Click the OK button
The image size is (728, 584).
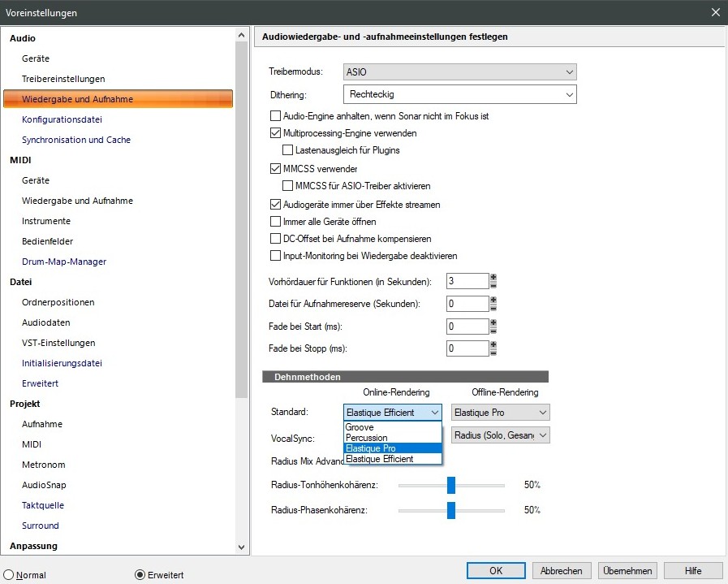[496, 570]
